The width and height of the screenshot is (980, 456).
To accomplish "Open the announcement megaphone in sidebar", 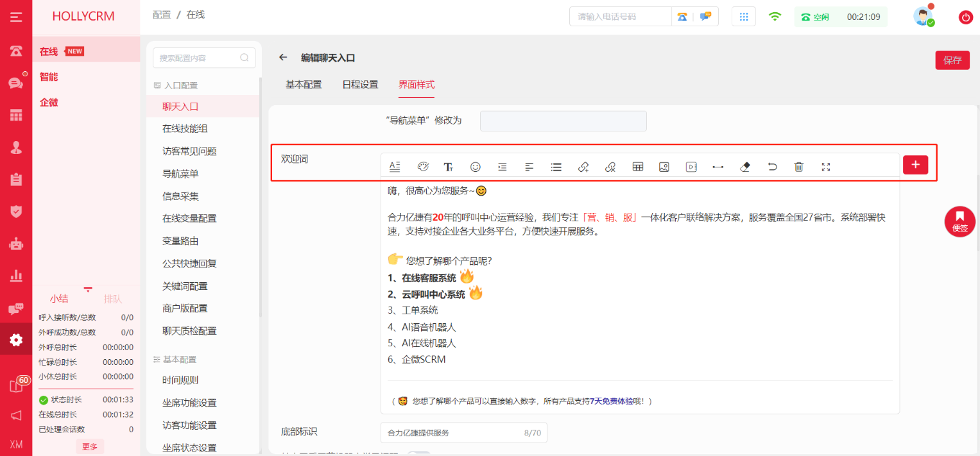I will (x=16, y=416).
